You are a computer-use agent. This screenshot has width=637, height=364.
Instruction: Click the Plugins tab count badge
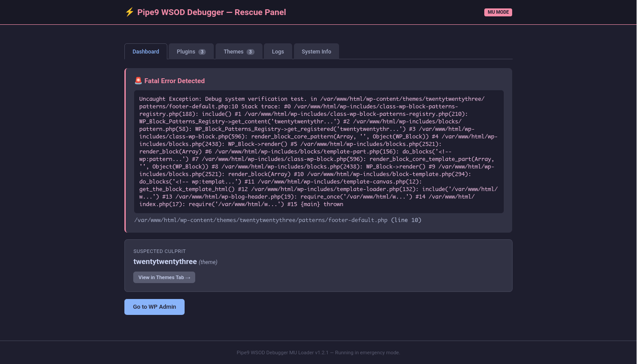point(202,52)
